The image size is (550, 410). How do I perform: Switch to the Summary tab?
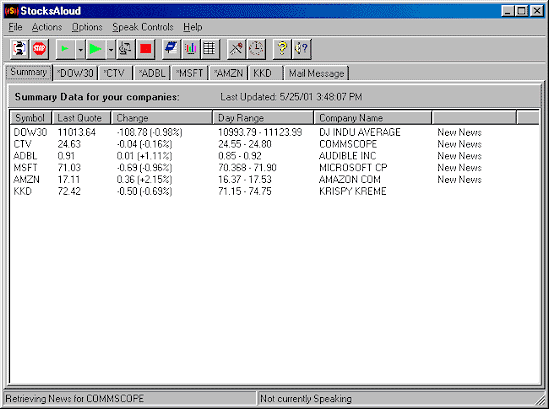(x=29, y=72)
